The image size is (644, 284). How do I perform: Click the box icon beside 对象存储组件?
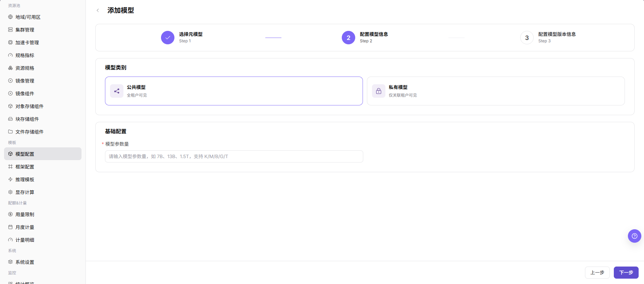10,106
